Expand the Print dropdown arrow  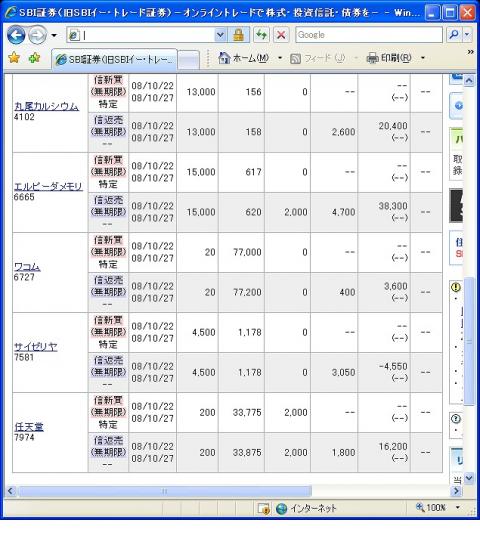pos(423,58)
